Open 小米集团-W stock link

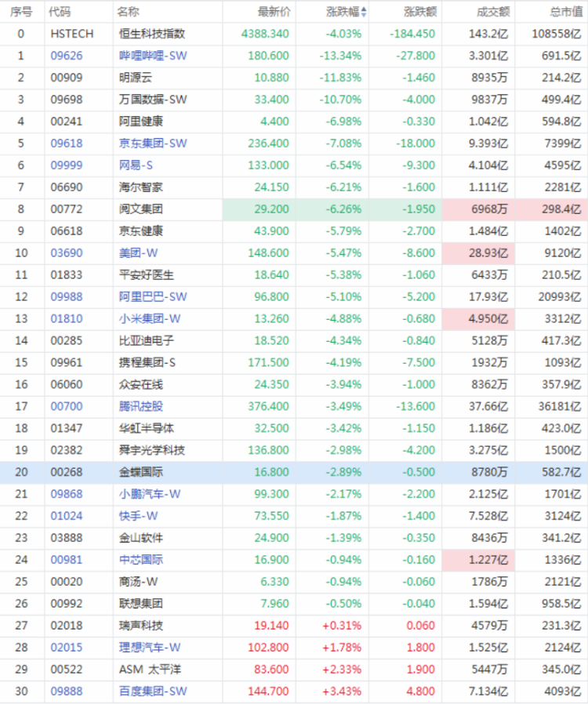(x=150, y=319)
